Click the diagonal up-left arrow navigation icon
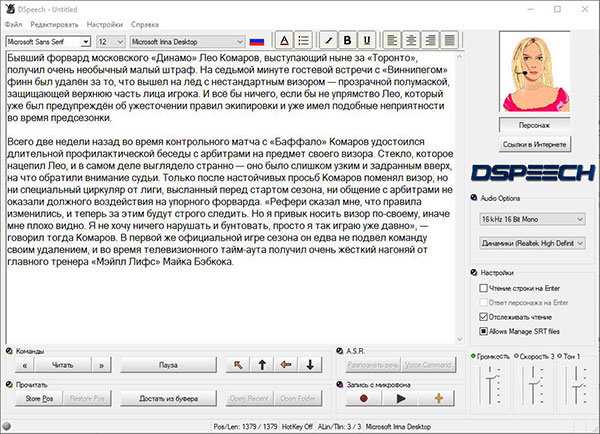600x434 pixels. 238,365
